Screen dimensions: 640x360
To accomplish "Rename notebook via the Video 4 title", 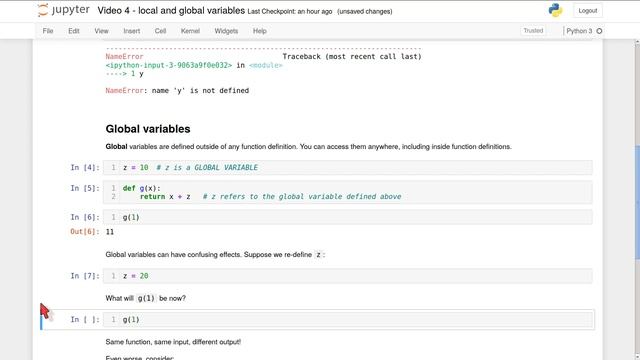I will click(x=171, y=11).
